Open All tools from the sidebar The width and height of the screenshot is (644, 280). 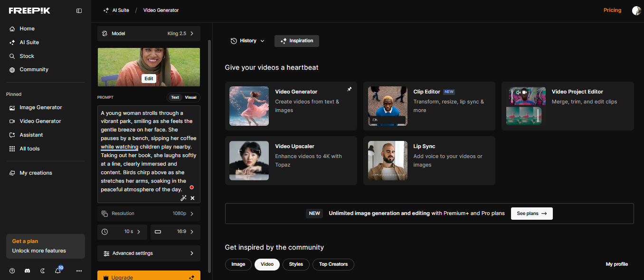click(x=29, y=149)
